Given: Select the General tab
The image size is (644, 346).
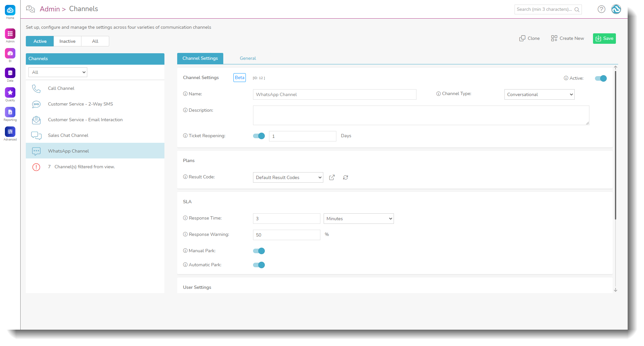Looking at the screenshot, I should (248, 58).
